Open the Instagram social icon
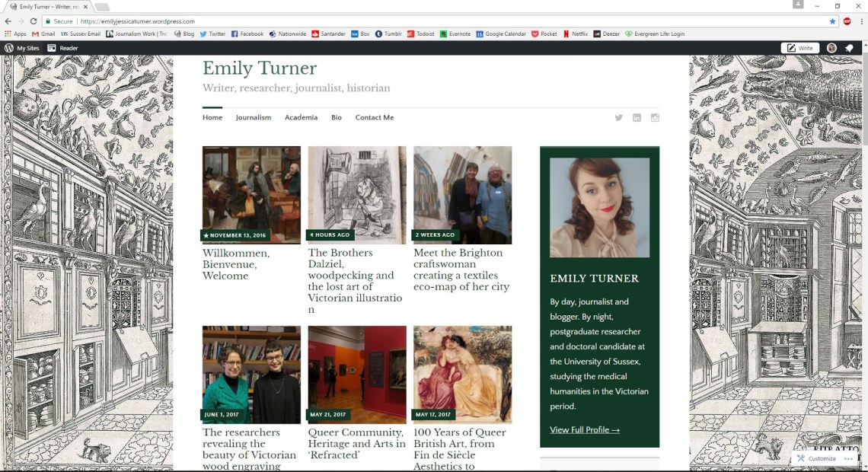 [655, 118]
